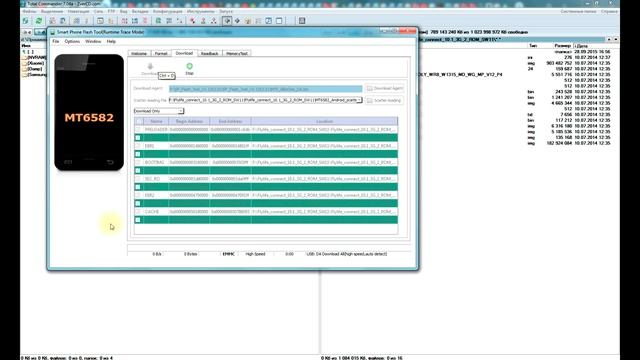The width and height of the screenshot is (640, 360).
Task: Tick the EBR2 row checkbox
Action: (x=138, y=195)
